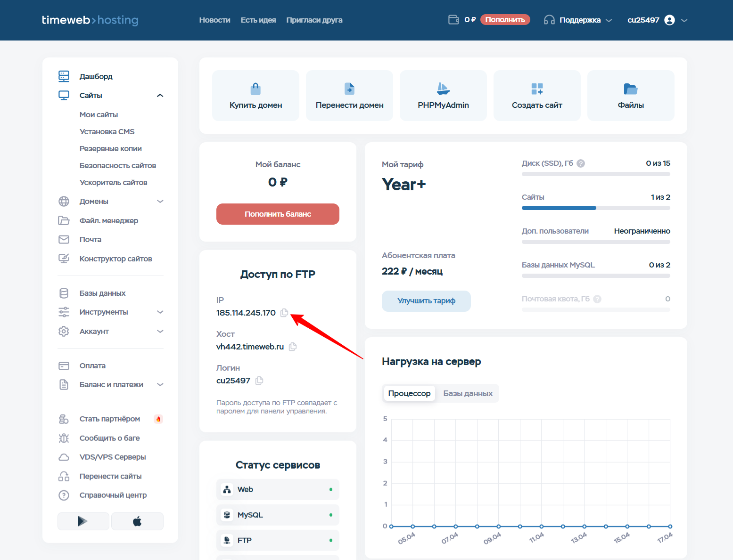Screen dimensions: 733x560
Task: Switch to the Процессор tab
Action: (x=409, y=393)
